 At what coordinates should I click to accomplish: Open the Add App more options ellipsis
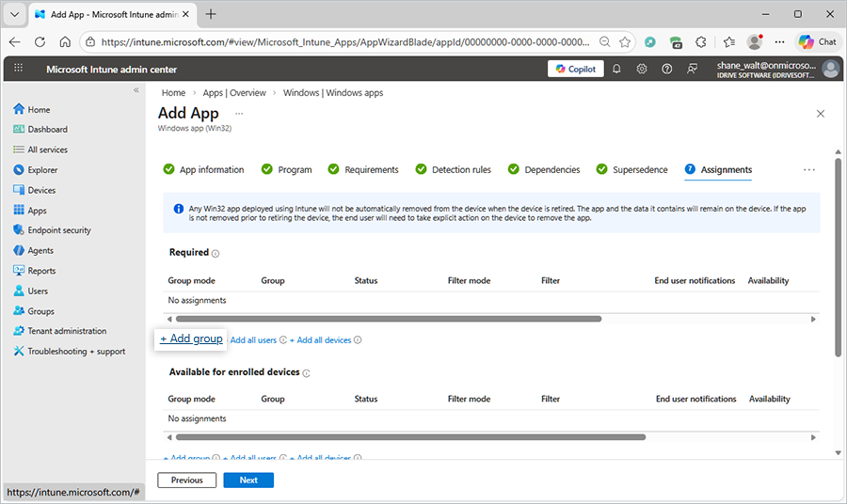(239, 114)
